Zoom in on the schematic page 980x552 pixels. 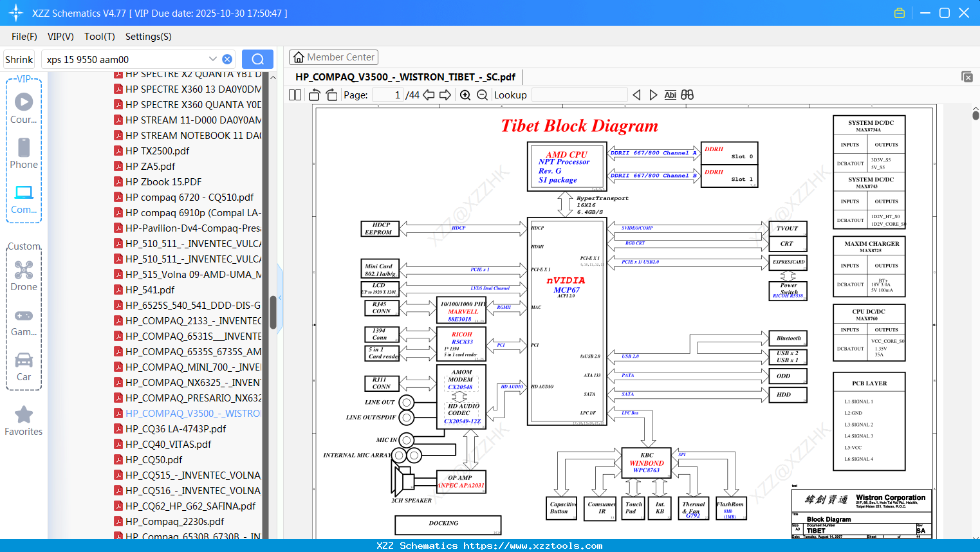[x=465, y=95]
